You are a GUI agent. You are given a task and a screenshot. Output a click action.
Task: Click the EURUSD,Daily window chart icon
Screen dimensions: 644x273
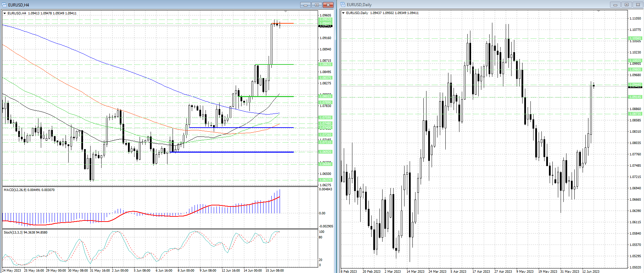(x=343, y=4)
